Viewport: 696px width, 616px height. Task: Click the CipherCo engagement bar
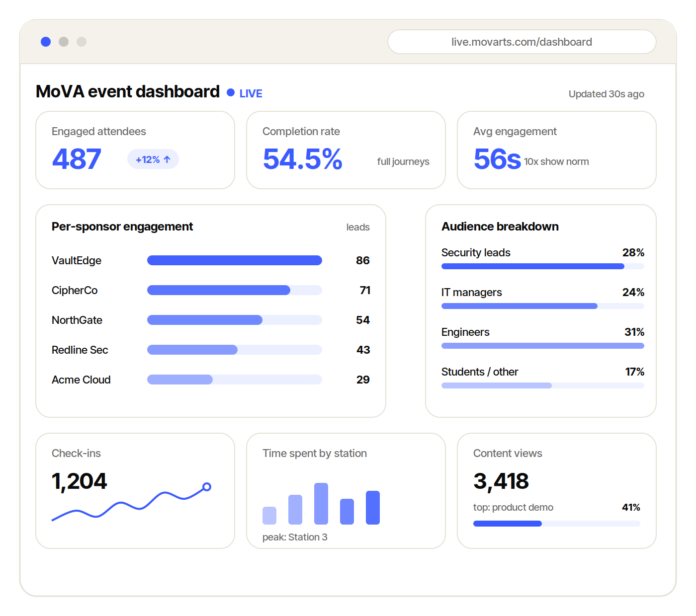(235, 290)
